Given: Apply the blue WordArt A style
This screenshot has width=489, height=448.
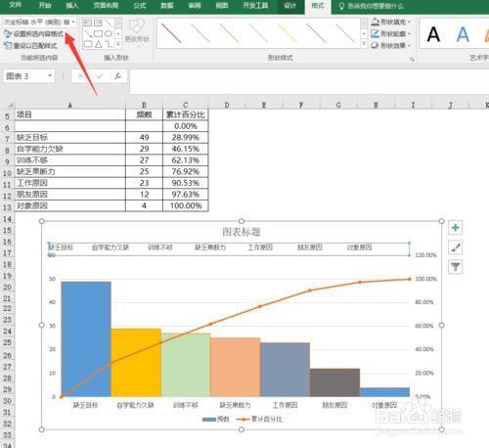Looking at the screenshot, I should click(x=463, y=34).
